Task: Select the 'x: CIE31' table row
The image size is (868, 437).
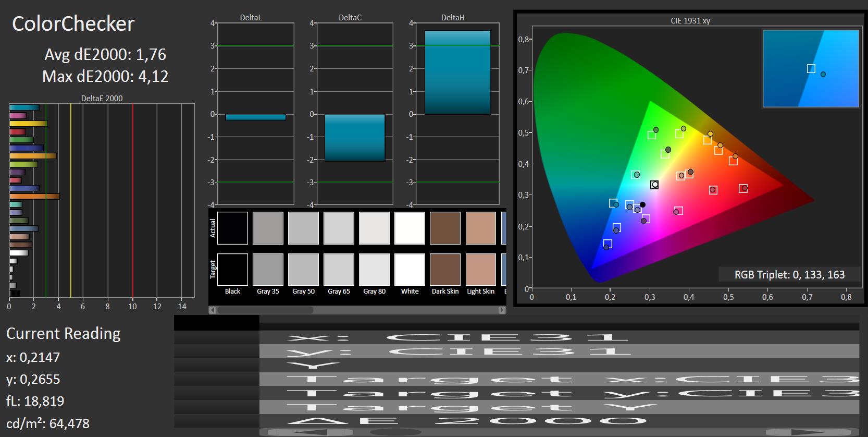Action: pyautogui.click(x=516, y=337)
